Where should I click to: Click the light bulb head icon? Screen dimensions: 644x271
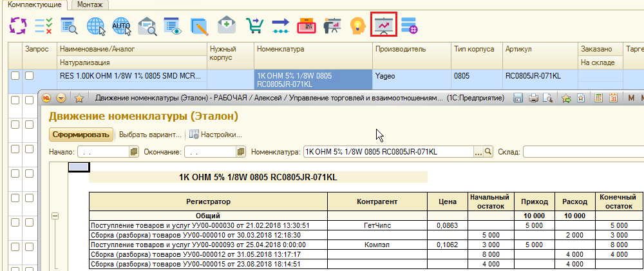click(x=357, y=26)
